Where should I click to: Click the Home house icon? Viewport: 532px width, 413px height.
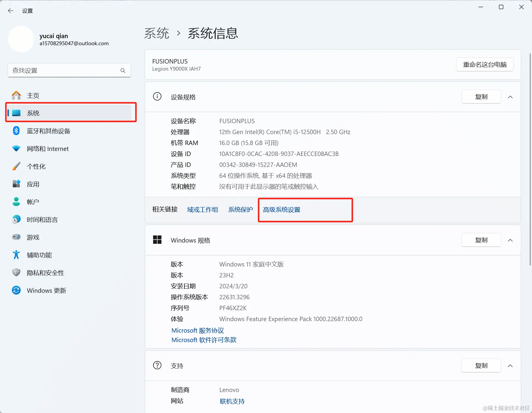(16, 95)
